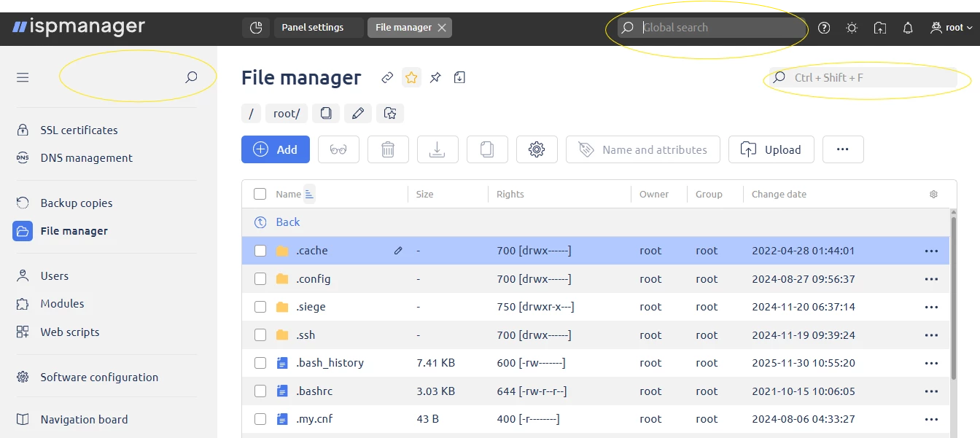Preview files using the glasses icon
This screenshot has width=980, height=438.
click(x=338, y=149)
